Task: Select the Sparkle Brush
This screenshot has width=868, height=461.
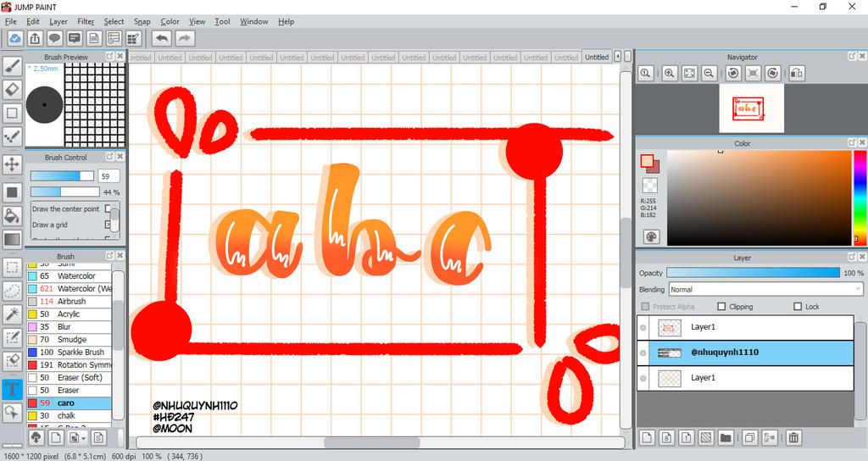Action: coord(70,352)
